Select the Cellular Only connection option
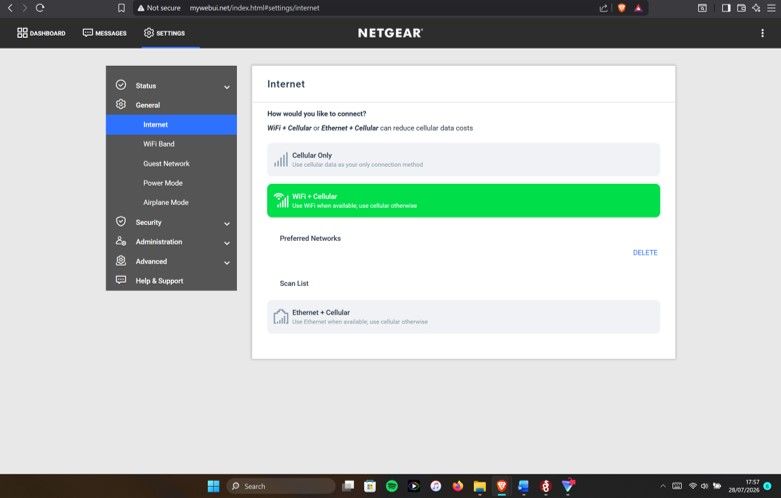The image size is (781, 498). [463, 159]
